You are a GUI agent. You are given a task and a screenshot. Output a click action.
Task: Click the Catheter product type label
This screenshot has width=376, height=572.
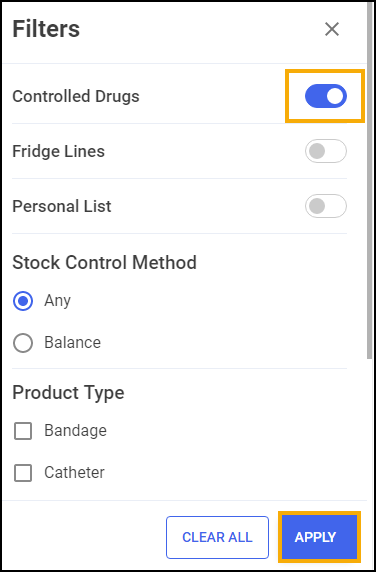[74, 472]
